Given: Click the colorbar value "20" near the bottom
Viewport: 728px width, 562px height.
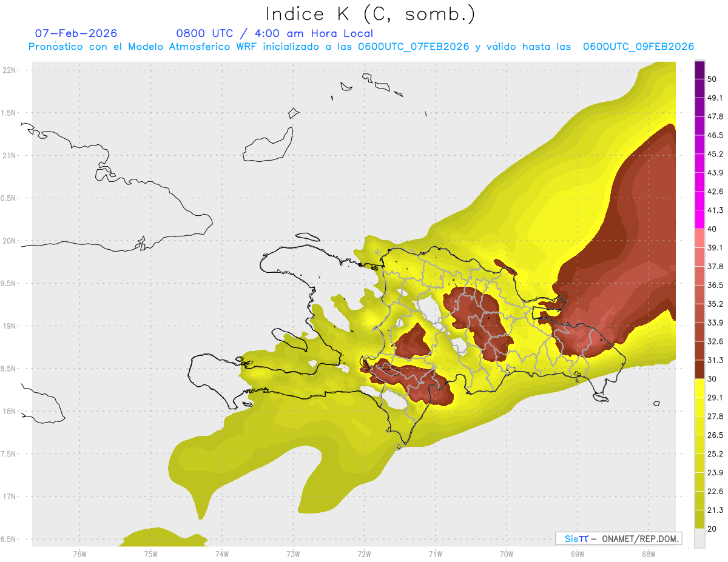Looking at the screenshot, I should pos(712,529).
